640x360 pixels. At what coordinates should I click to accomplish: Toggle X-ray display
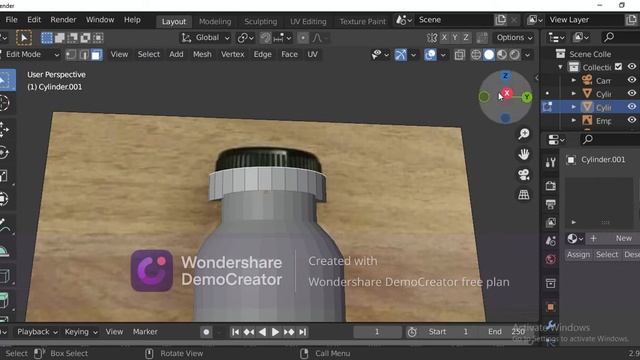460,55
